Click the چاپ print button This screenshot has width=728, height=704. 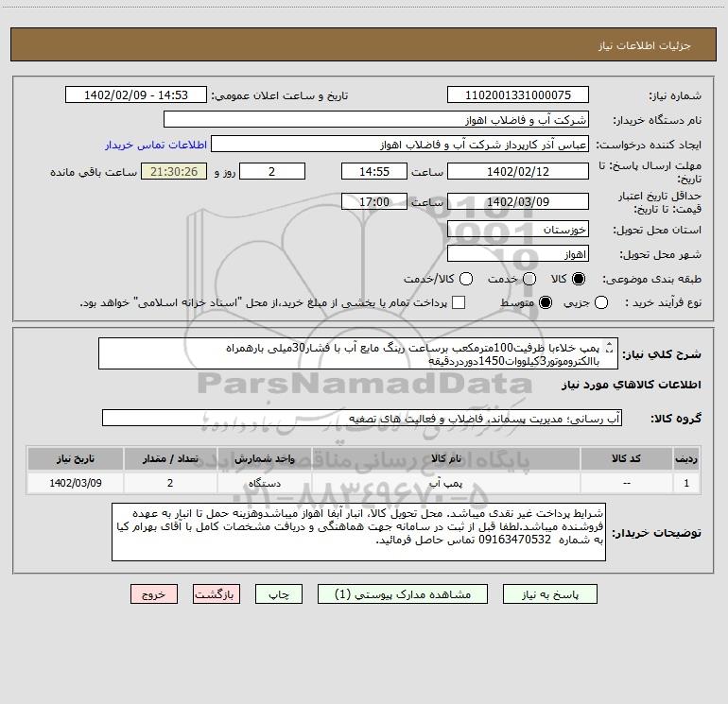(279, 594)
